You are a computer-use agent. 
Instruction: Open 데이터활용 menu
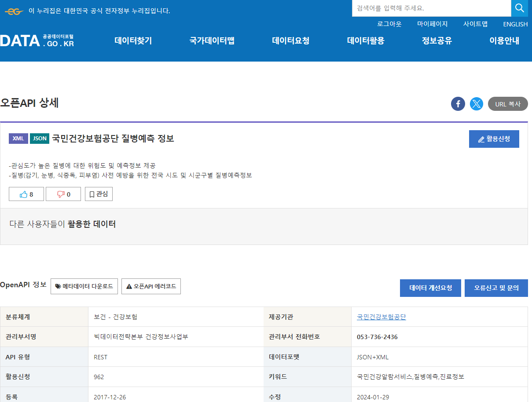click(366, 41)
